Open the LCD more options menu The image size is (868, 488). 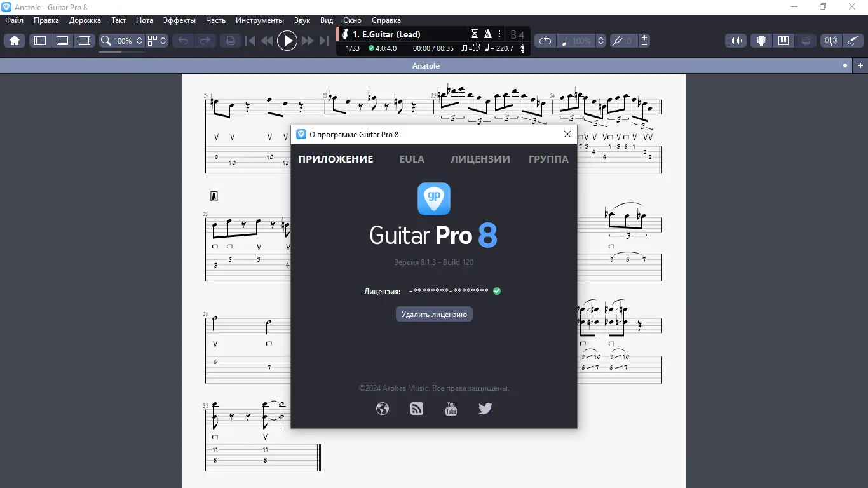point(499,34)
